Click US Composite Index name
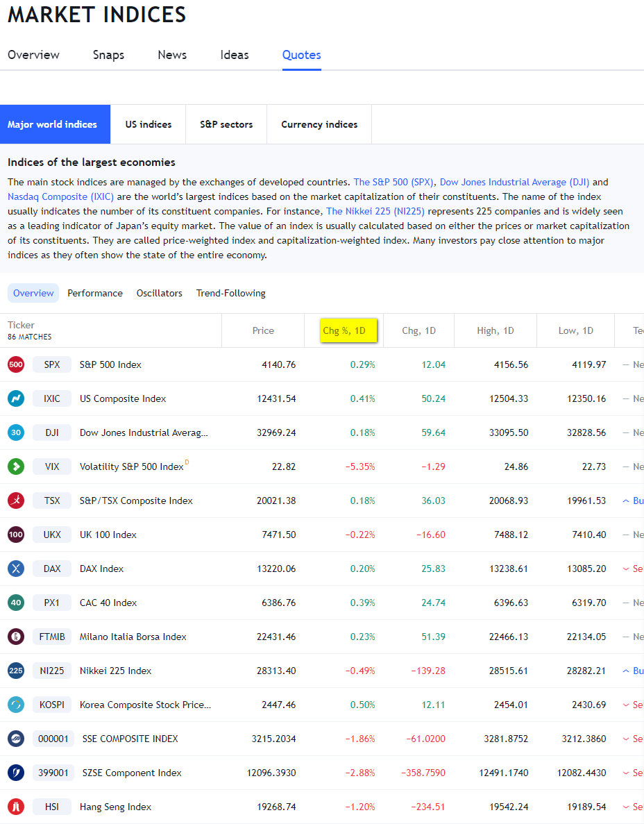 coord(123,398)
